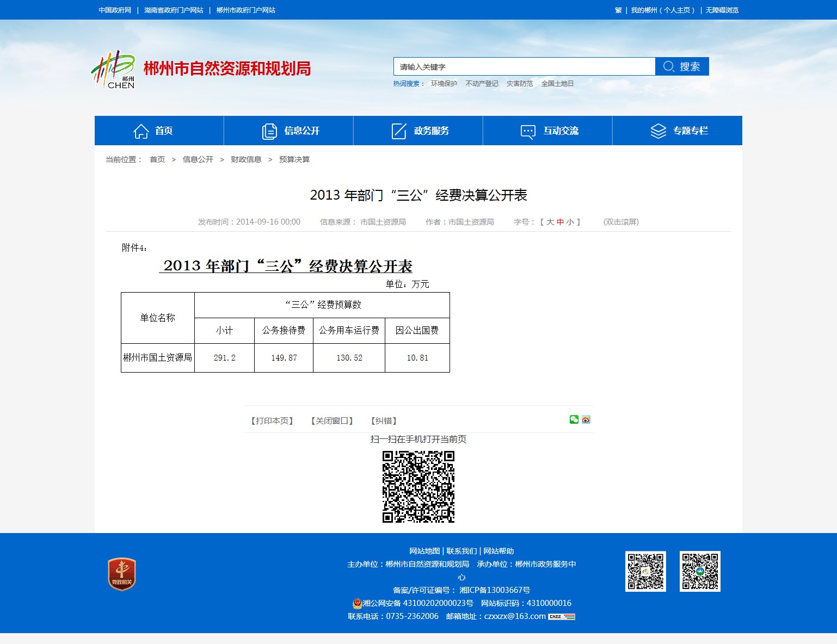
Task: Click the layers icon beside 专题专栏
Action: click(x=658, y=131)
